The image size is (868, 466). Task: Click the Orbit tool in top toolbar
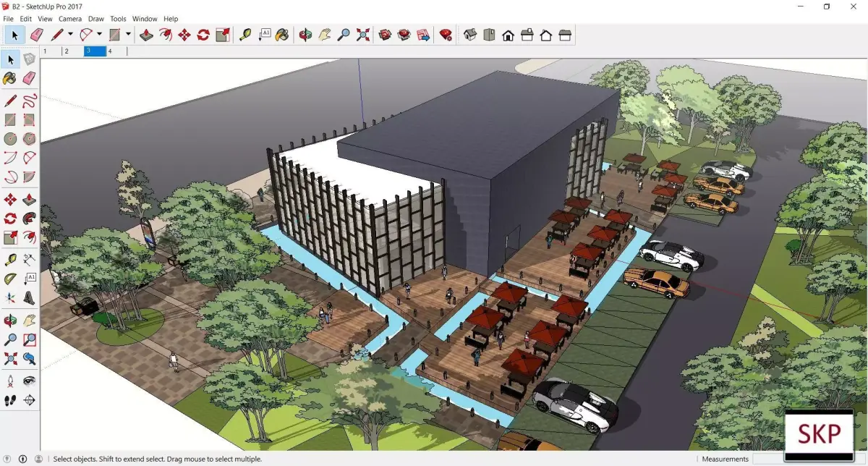[x=306, y=35]
